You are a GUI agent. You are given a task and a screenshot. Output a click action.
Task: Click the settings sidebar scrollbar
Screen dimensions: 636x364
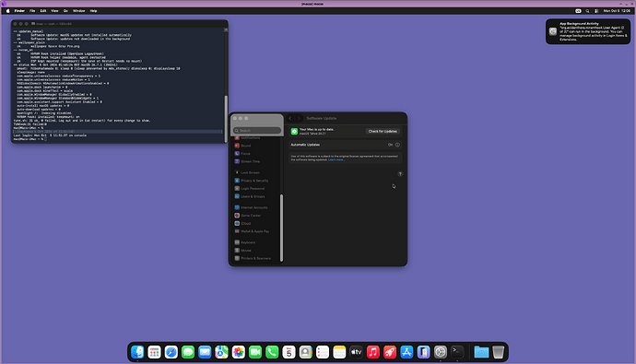point(281,229)
